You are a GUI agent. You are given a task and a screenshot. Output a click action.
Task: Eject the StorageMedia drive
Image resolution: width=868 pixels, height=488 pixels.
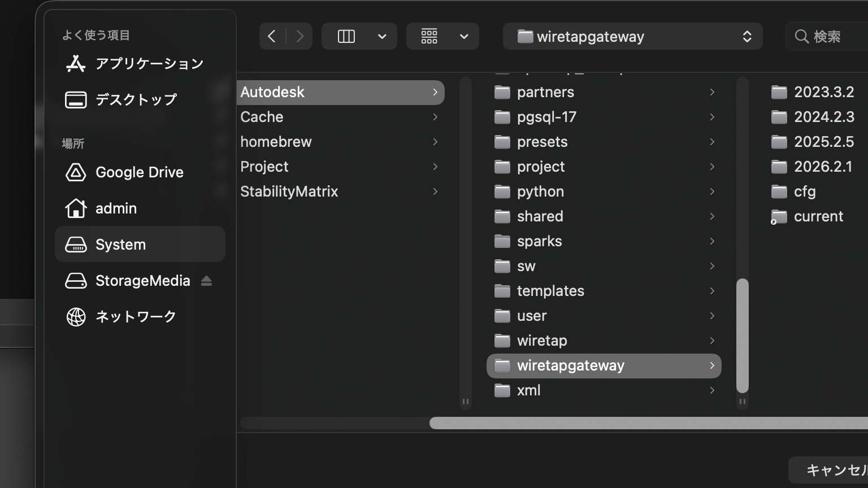click(206, 281)
